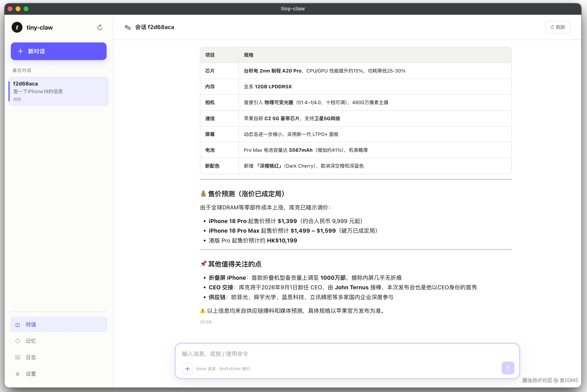Click the tiny-claw logo avatar
The image size is (587, 392).
[17, 27]
